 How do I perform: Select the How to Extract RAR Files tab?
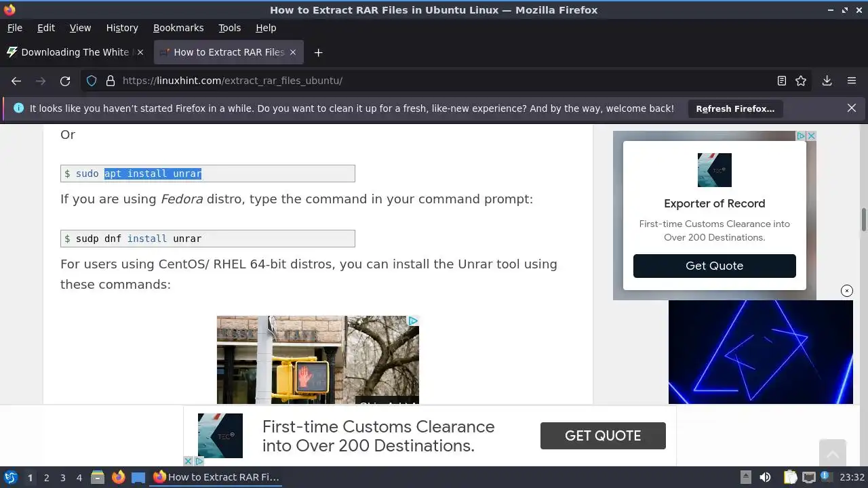(229, 52)
